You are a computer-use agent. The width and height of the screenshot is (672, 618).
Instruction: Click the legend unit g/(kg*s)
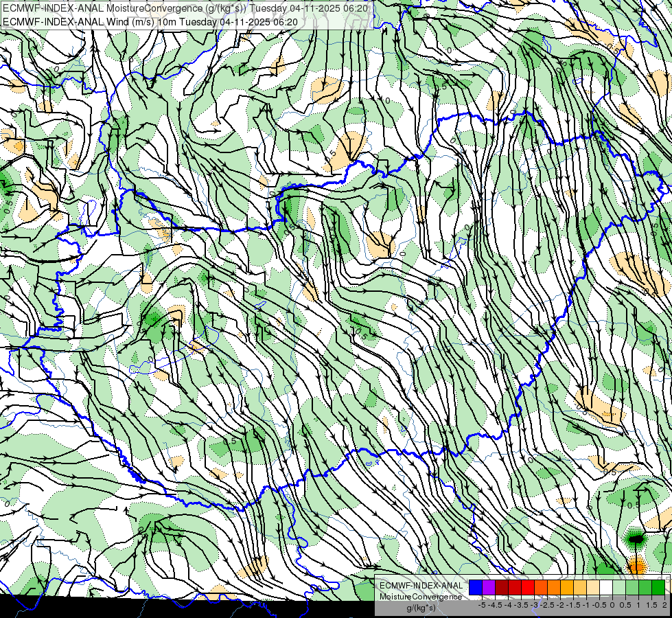point(421,608)
